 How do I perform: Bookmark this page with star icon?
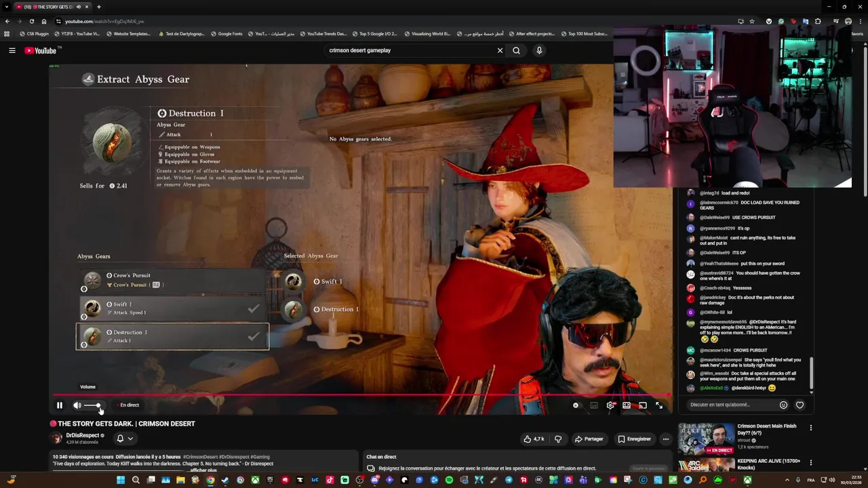(751, 21)
